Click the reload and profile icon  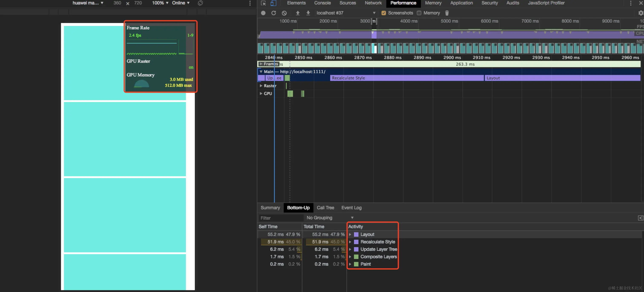click(273, 13)
